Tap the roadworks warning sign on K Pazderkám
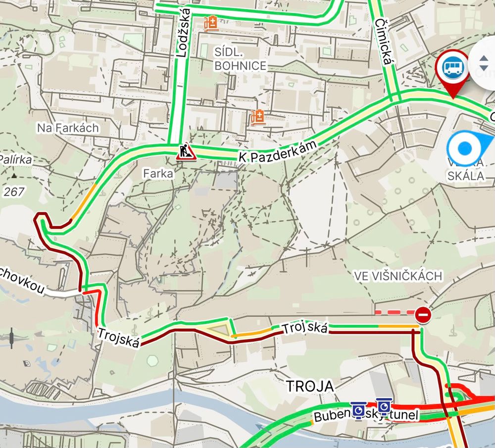This screenshot has height=448, width=495. pyautogui.click(x=186, y=151)
